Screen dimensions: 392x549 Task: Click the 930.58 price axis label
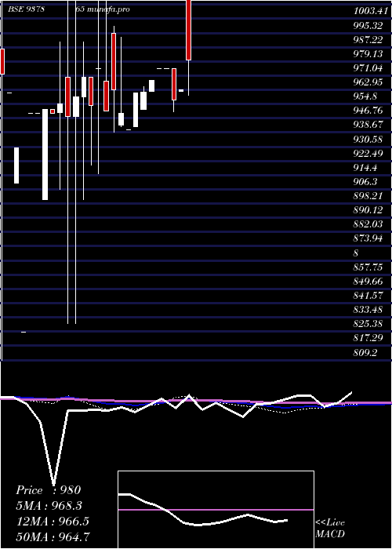(x=368, y=139)
